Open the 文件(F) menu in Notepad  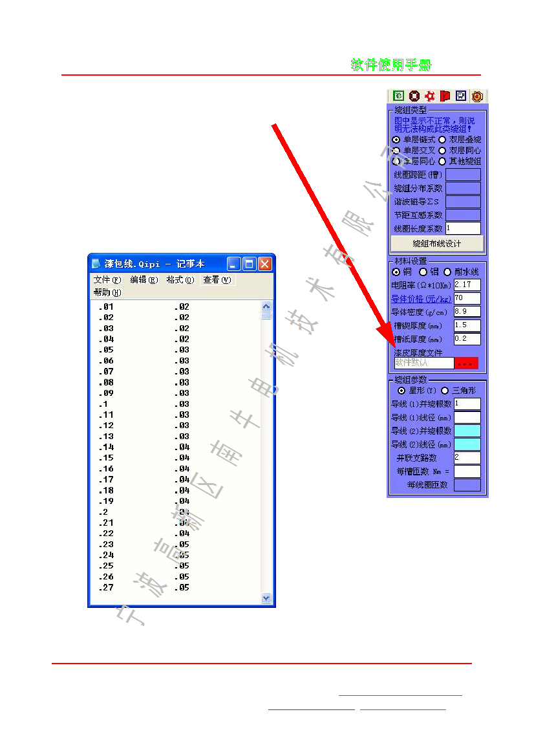107,279
